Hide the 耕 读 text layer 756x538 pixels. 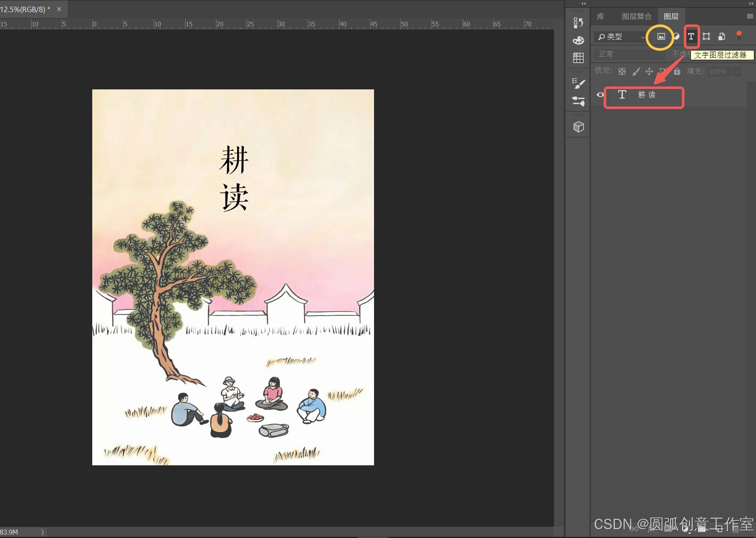click(600, 95)
